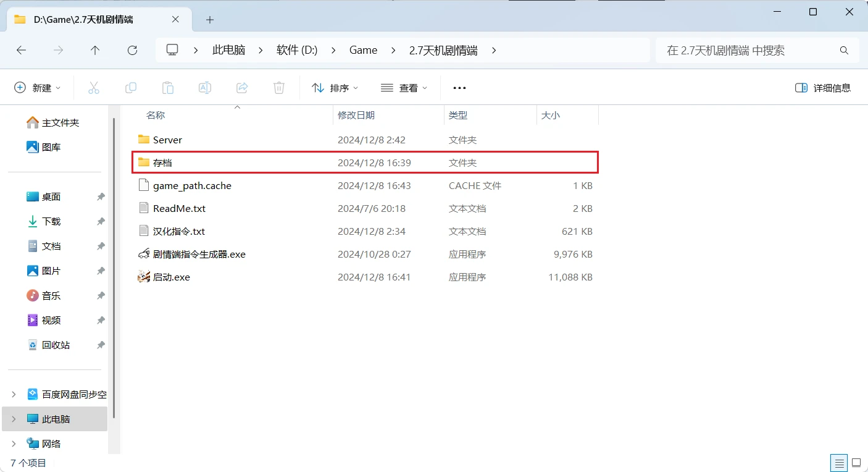
Task: Unpin 桌面 via its pin icon
Action: [x=101, y=196]
